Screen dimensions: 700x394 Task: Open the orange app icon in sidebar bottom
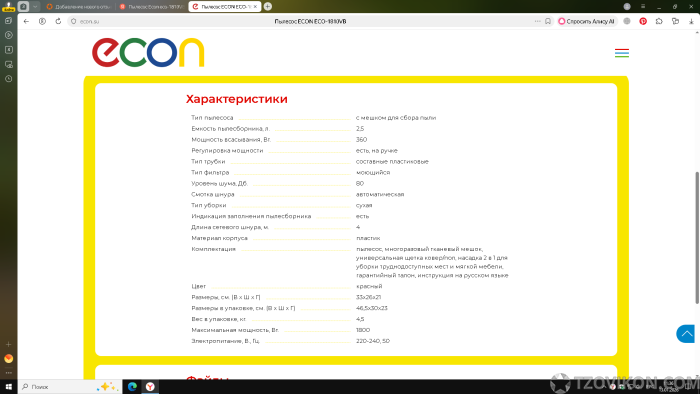(8, 359)
